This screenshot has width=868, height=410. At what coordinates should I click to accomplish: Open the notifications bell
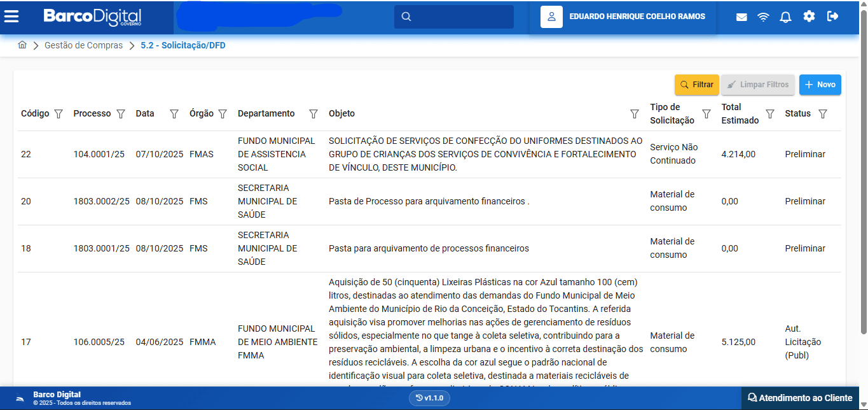click(x=786, y=17)
